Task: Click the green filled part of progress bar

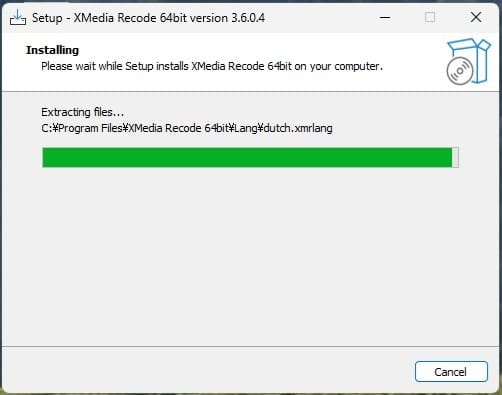Action: click(247, 158)
